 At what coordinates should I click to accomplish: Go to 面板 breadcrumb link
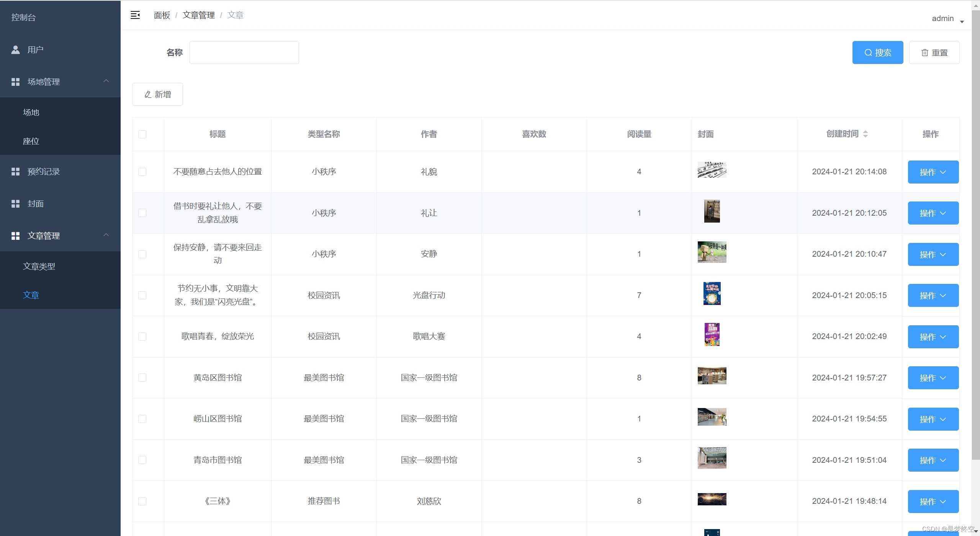tap(162, 15)
